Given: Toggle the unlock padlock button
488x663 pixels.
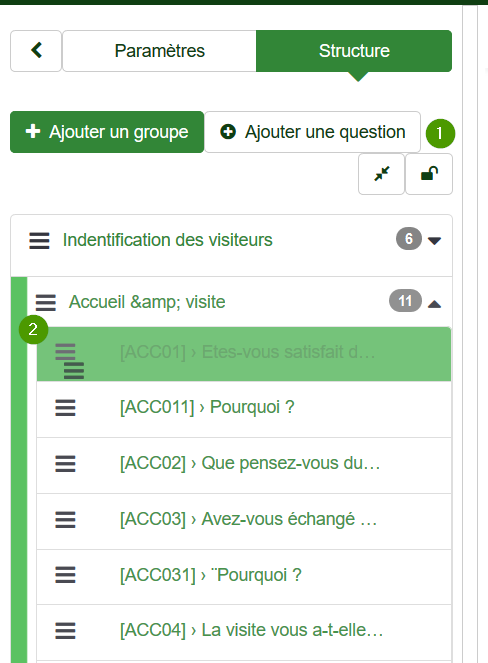Looking at the screenshot, I should (x=429, y=174).
